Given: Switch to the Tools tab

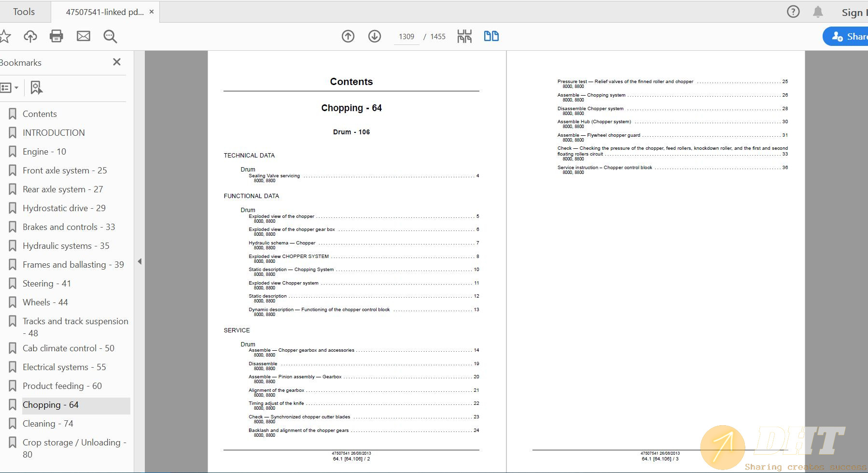Looking at the screenshot, I should 24,12.
